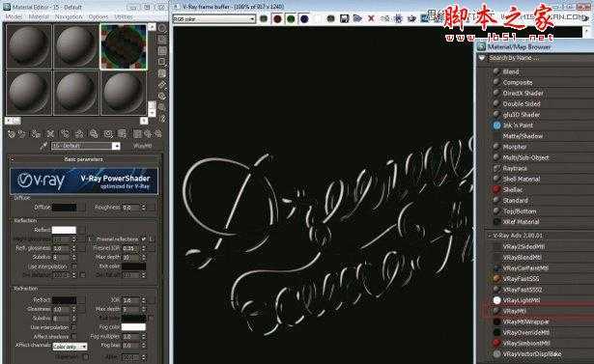Toggle refraction Use interpolation checkbox

tap(73, 327)
